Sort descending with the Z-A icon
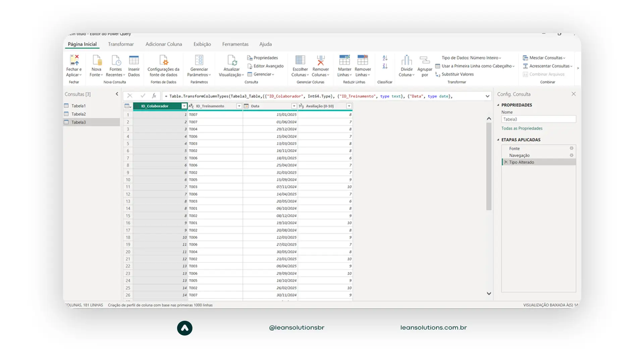644x362 pixels. (x=385, y=66)
